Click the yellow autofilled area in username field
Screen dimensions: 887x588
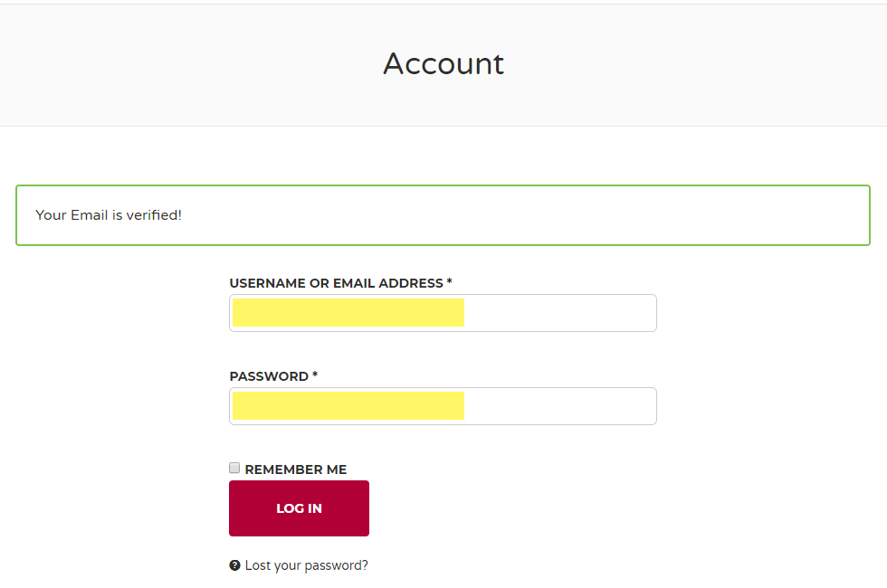coord(348,313)
